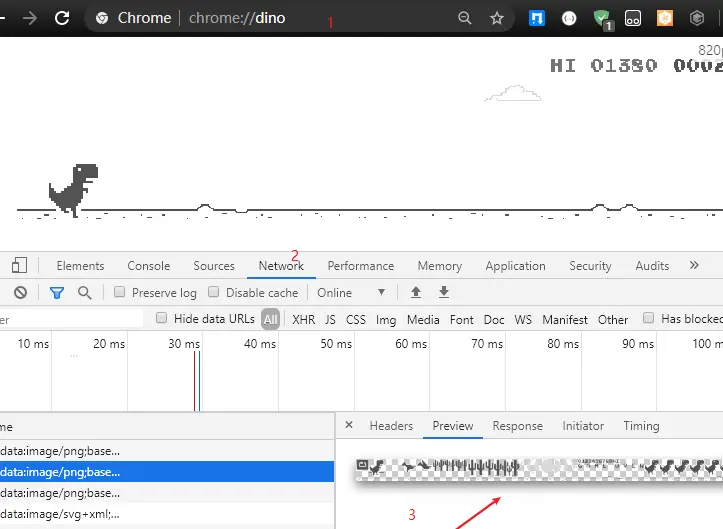Click the sprite sheet preview image

539,469
